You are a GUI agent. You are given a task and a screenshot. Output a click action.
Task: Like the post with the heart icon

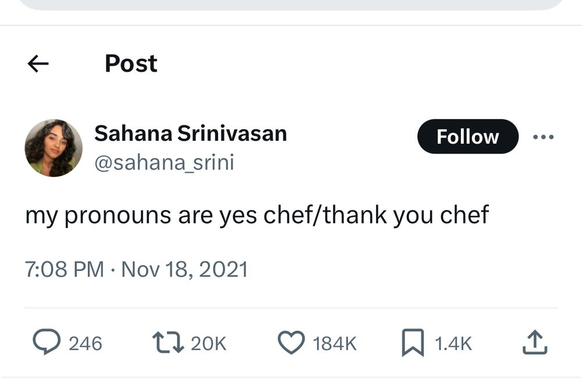[292, 343]
